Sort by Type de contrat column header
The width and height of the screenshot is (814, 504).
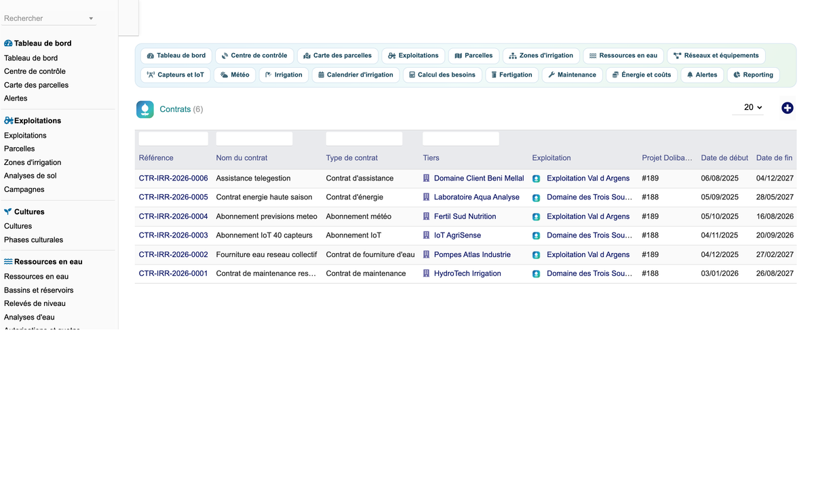pyautogui.click(x=352, y=158)
